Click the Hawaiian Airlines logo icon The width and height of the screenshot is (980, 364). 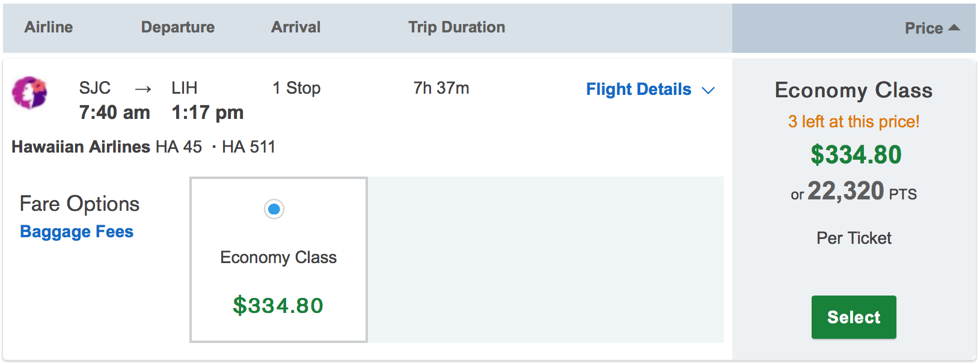click(x=29, y=93)
